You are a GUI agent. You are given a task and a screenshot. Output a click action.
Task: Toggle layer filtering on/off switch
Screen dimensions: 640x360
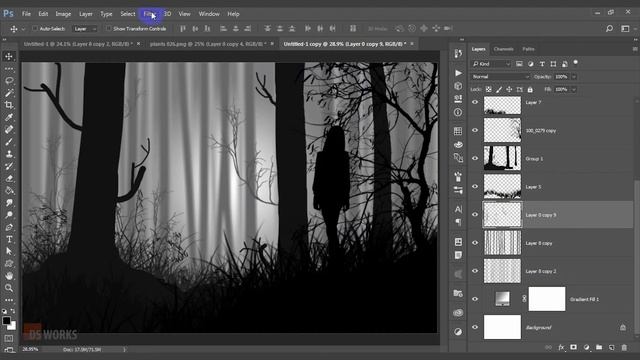click(x=576, y=62)
